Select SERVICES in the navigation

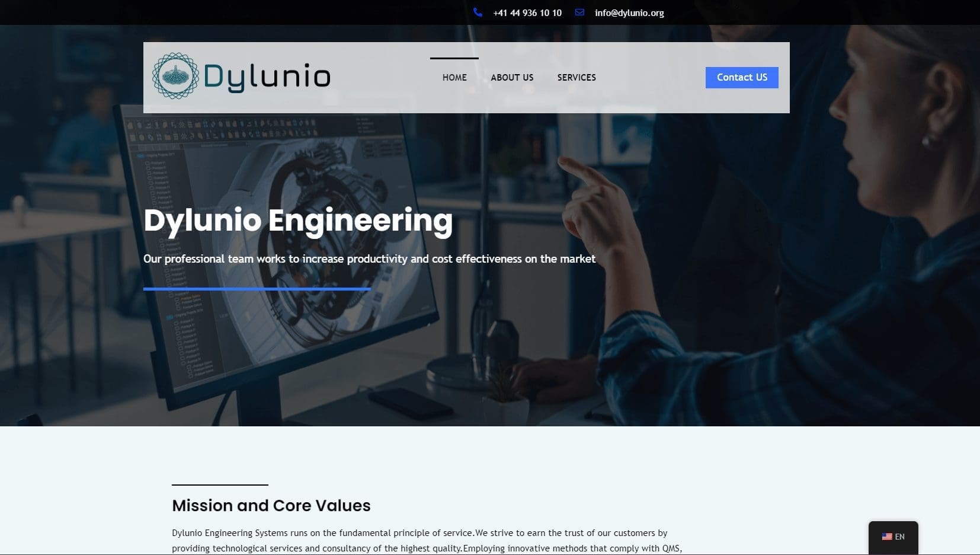point(577,78)
